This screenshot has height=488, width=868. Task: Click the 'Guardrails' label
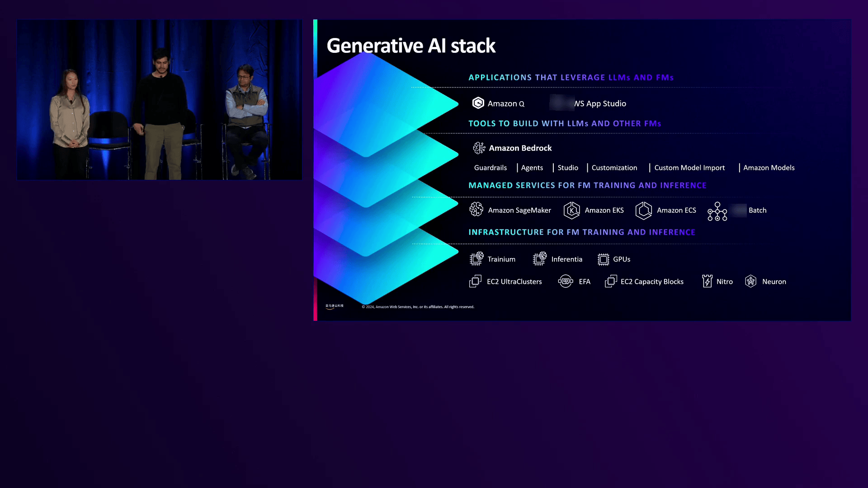click(x=491, y=168)
